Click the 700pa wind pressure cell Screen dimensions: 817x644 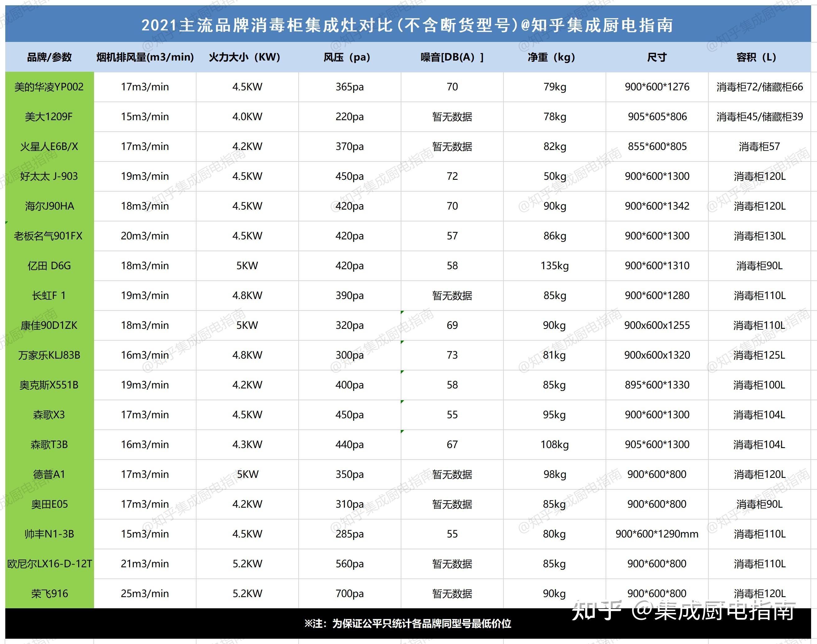[350, 593]
